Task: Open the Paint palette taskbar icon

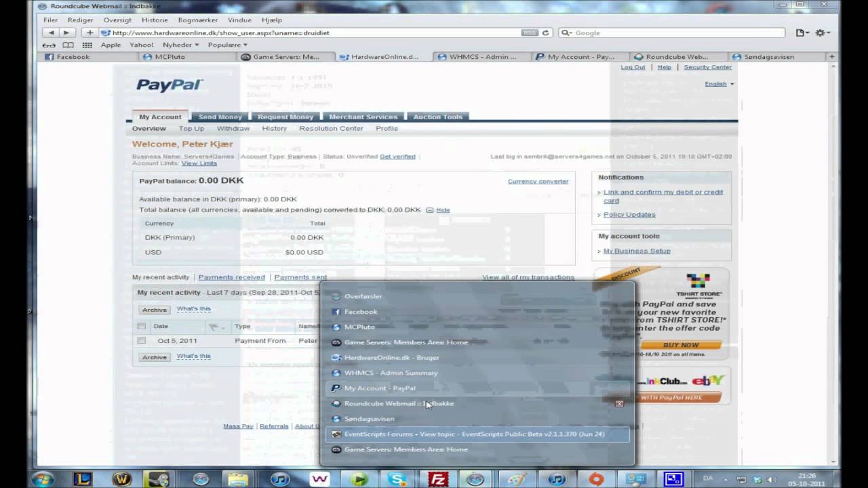Action: (517, 479)
